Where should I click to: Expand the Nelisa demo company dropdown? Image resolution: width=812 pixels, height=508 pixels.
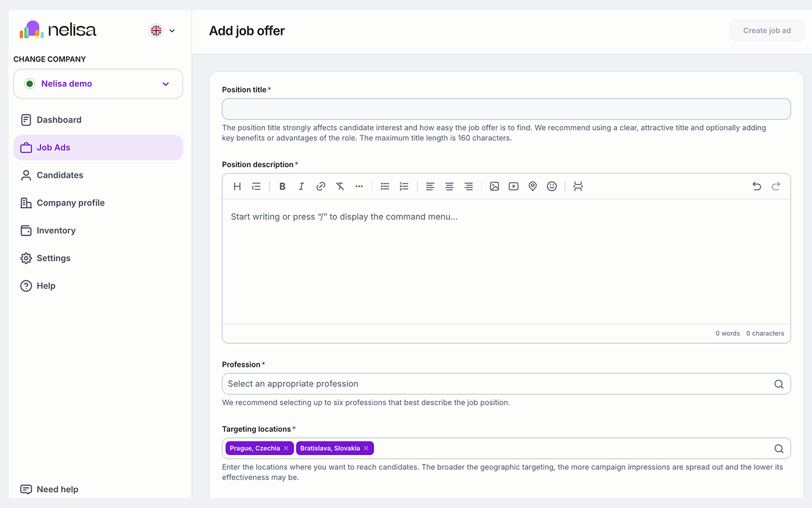tap(98, 84)
